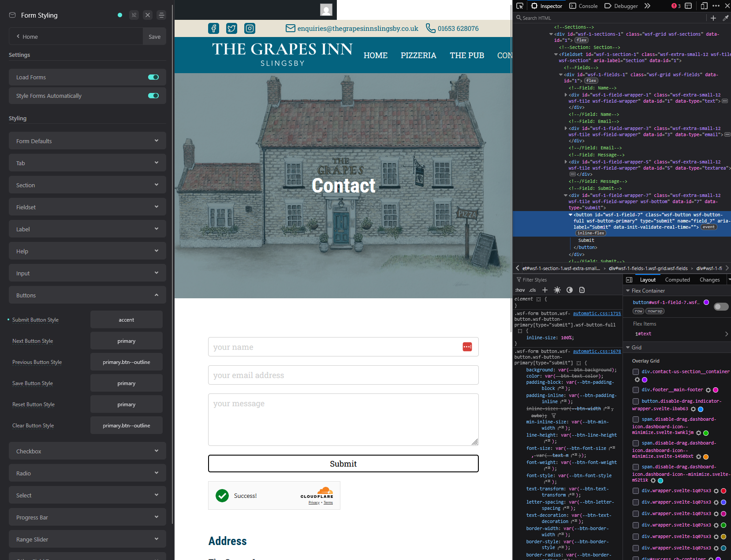
Task: Check the span svelte-1450bxt grid overlay checkbox
Action: point(636,443)
